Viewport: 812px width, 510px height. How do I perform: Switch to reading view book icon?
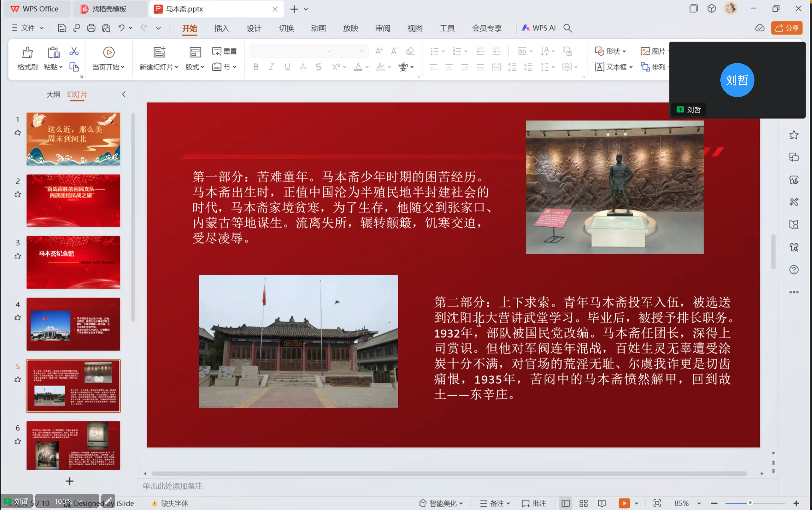click(602, 503)
